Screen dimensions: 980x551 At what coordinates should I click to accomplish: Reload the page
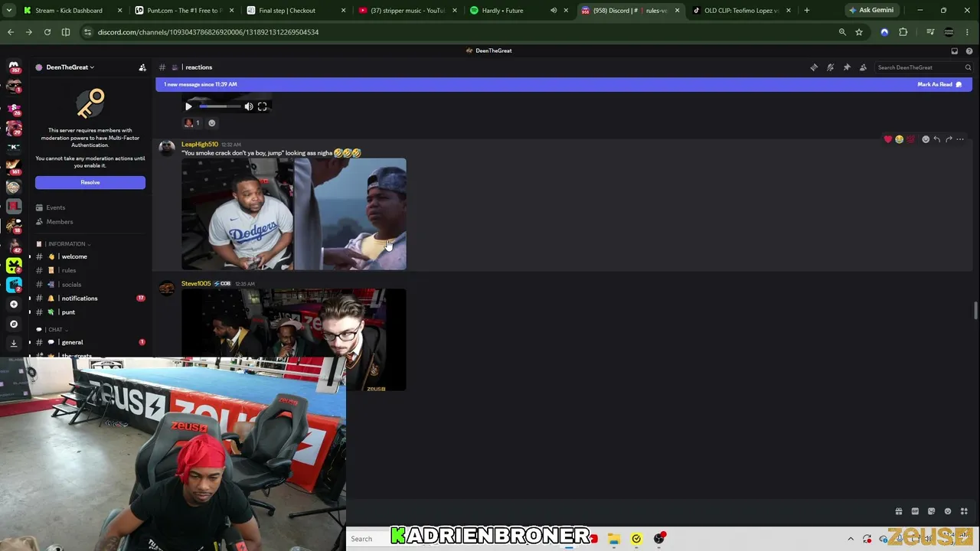[47, 32]
